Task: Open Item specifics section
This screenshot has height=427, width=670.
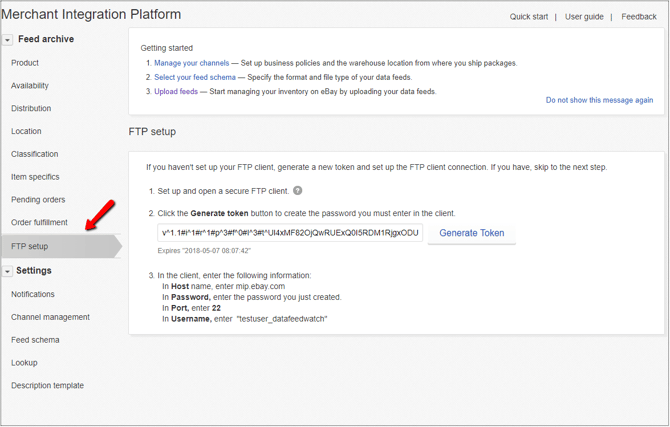Action: 35,177
